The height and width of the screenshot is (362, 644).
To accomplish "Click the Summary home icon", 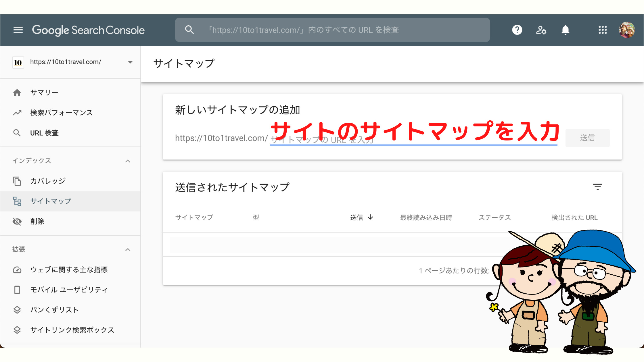I will coord(17,93).
